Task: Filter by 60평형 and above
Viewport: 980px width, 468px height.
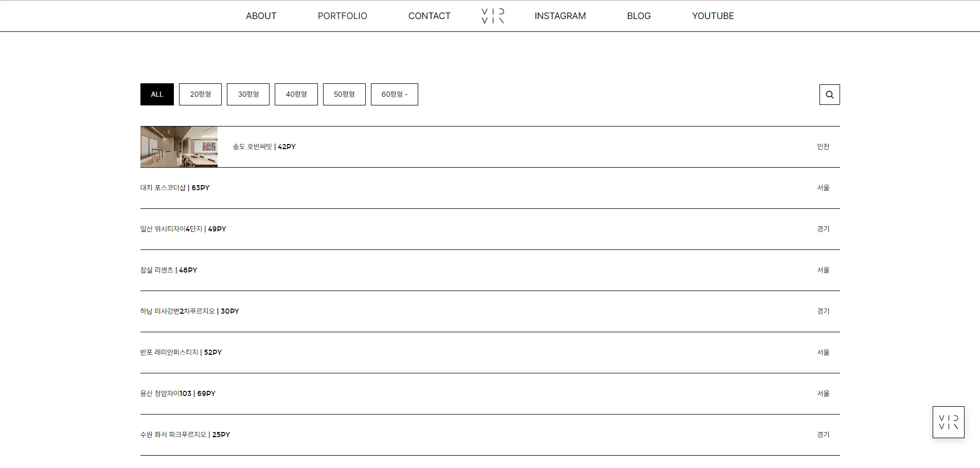Action: (394, 95)
